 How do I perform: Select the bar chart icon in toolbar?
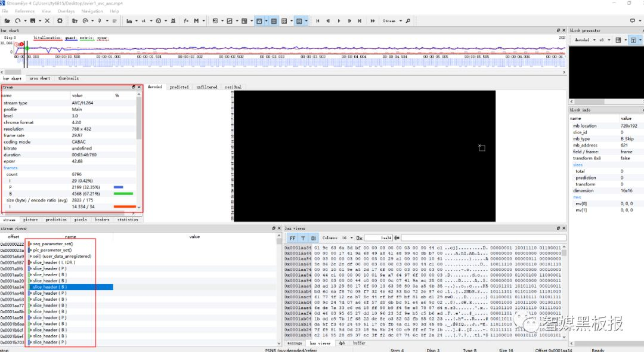pos(129,20)
